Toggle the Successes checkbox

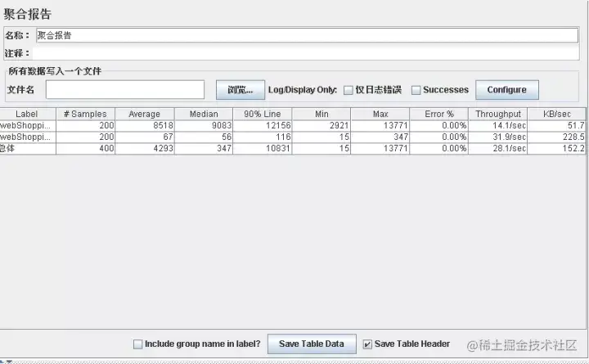(416, 90)
